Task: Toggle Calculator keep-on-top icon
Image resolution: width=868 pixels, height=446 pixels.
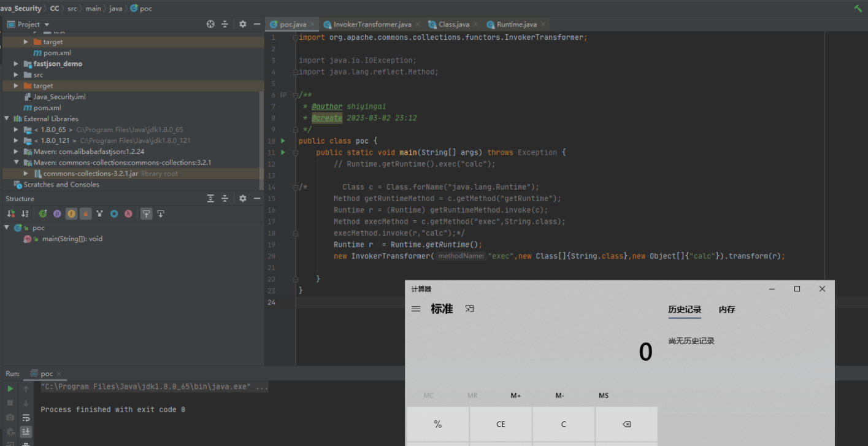Action: tap(469, 309)
